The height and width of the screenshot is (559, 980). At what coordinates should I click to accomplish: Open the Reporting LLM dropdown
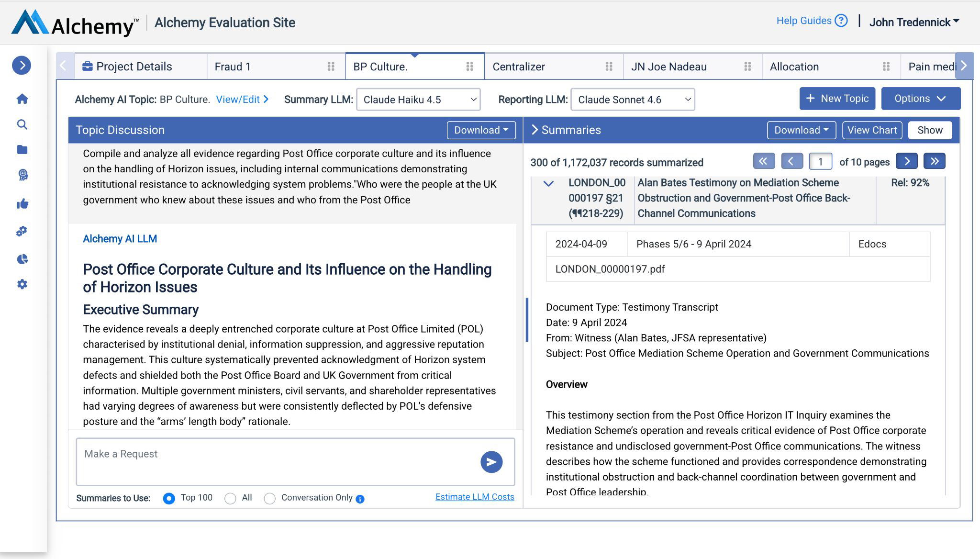[x=633, y=100]
